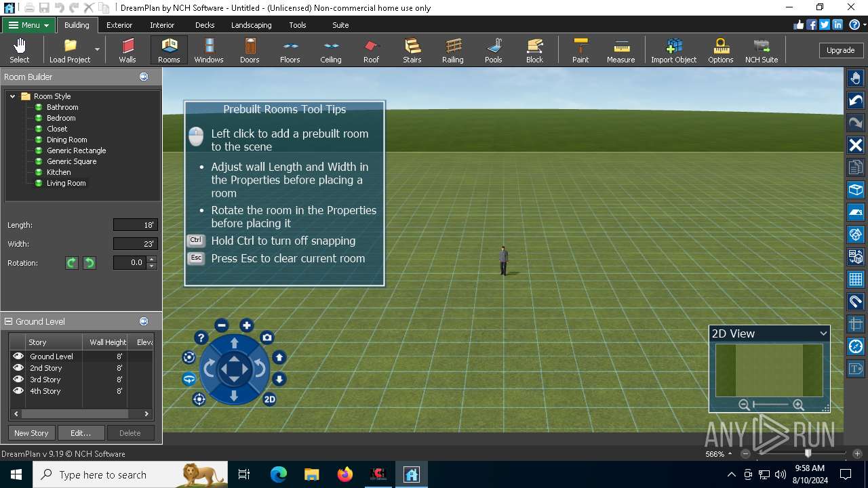Collapse the Room Style tree node
The width and height of the screenshot is (868, 488).
pyautogui.click(x=12, y=96)
